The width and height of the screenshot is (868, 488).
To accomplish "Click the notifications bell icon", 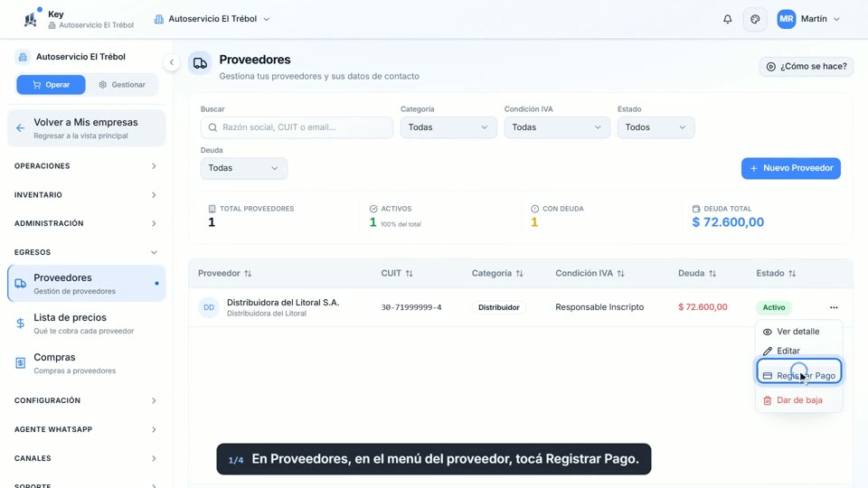I will 727,19.
